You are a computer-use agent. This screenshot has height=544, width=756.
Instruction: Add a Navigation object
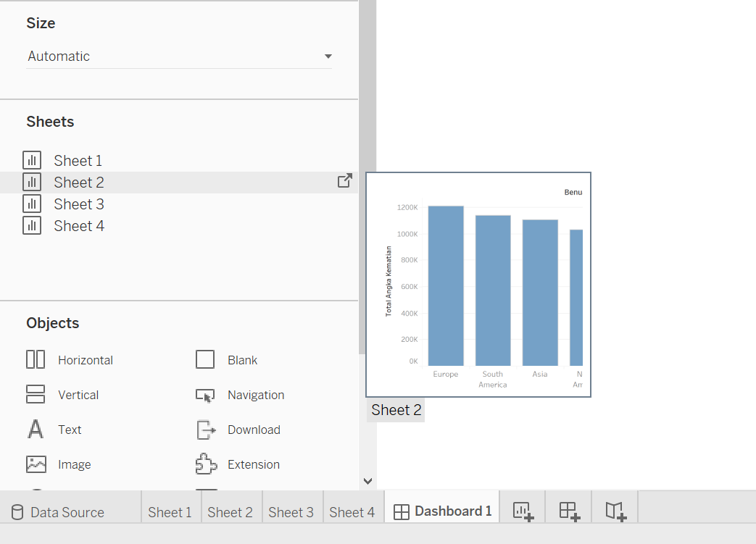click(x=254, y=394)
